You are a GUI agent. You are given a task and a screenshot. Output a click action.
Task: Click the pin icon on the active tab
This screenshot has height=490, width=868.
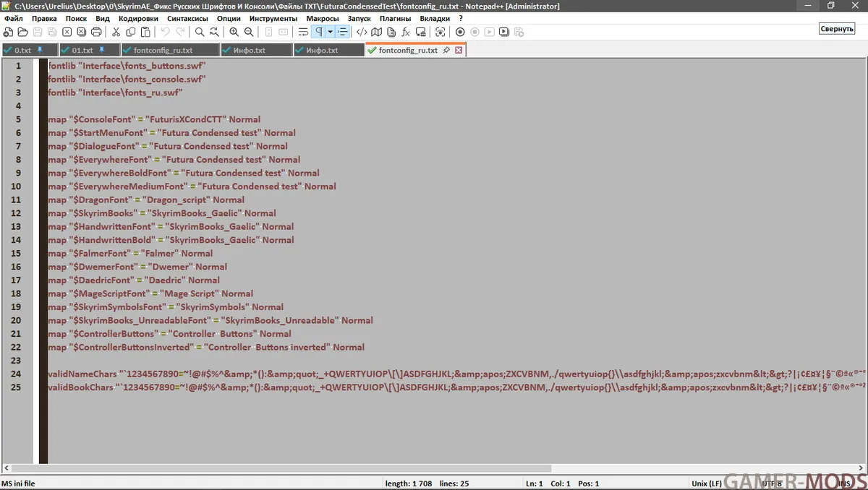(x=446, y=51)
